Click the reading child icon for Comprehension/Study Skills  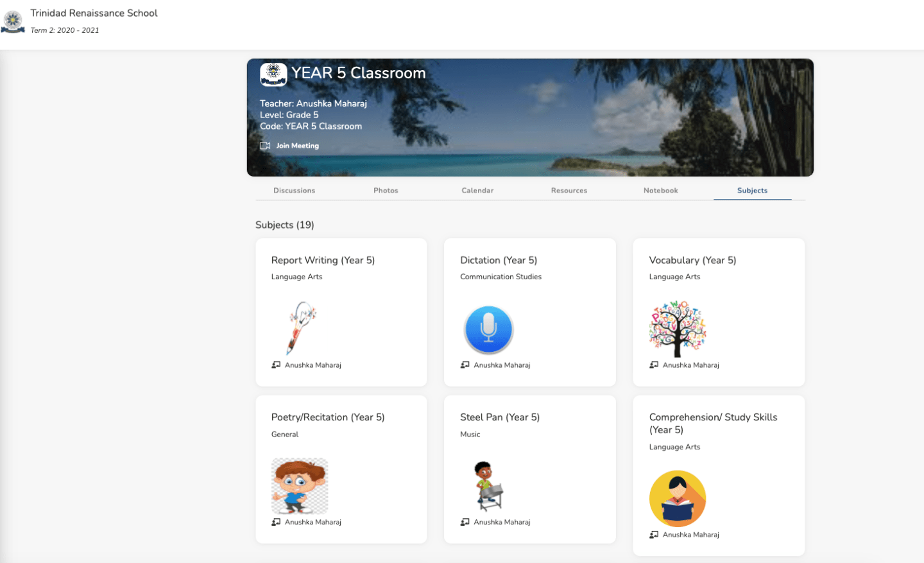coord(678,499)
